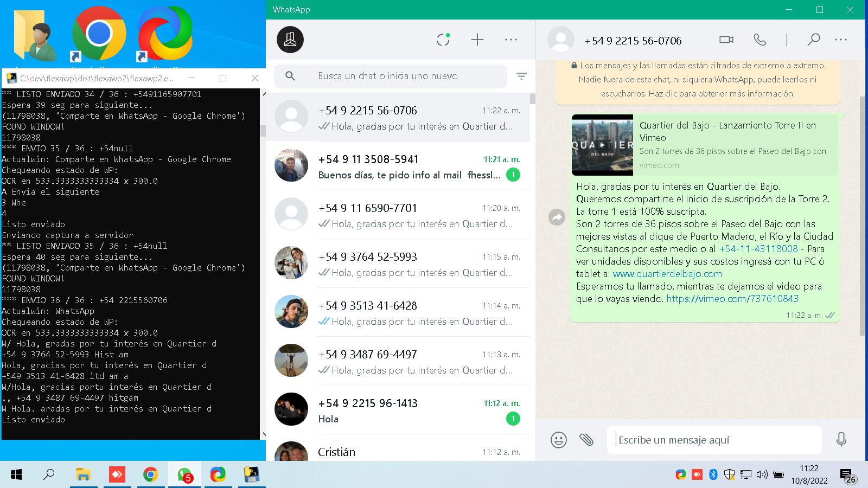This screenshot has width=868, height=488.
Task: Open chat with +54 9 2215 96-1413
Action: pos(398,410)
